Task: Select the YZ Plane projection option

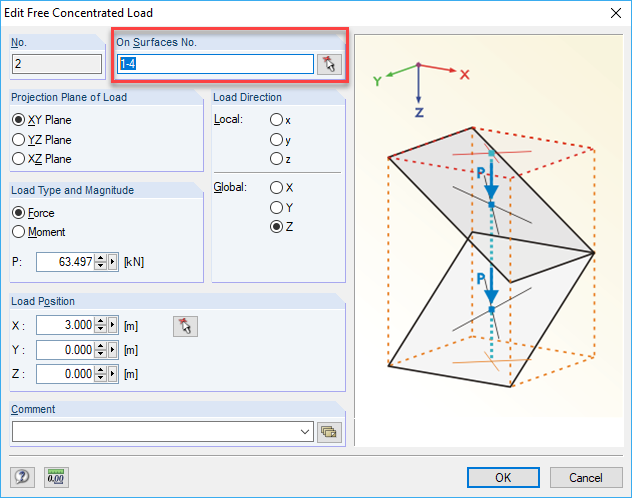Action: pos(42,139)
